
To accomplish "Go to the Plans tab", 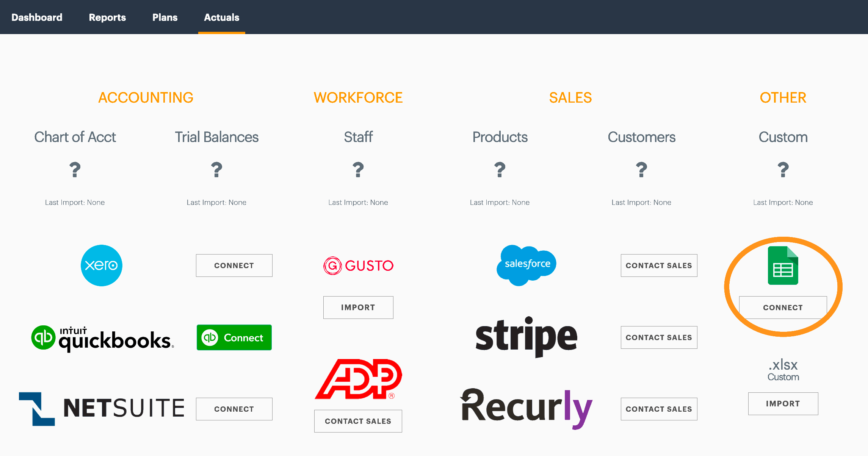I will pos(165,17).
